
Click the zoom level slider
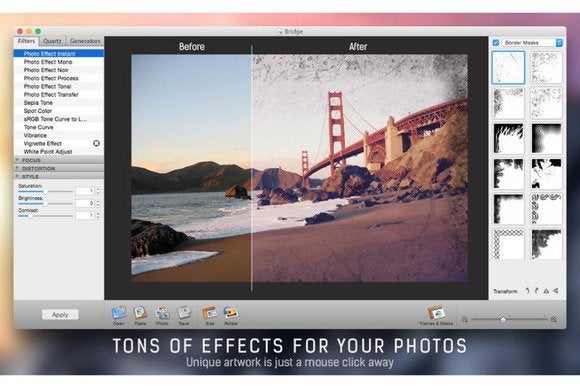509,319
